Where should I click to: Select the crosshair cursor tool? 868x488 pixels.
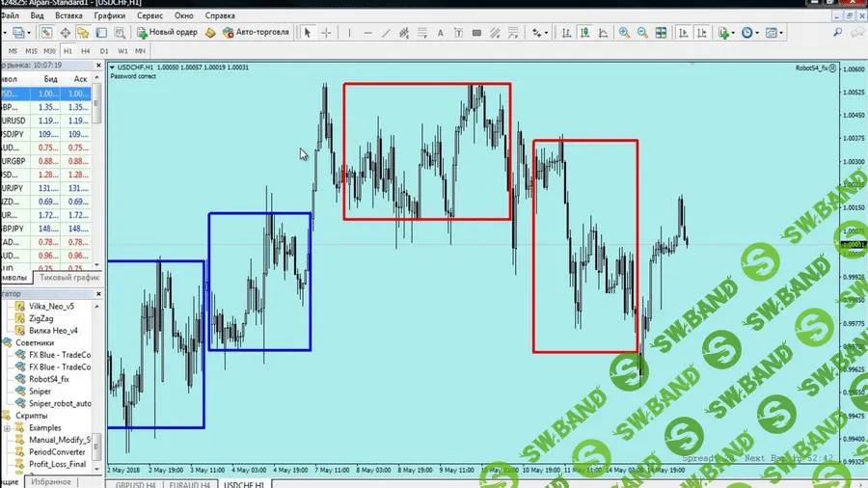[x=326, y=32]
